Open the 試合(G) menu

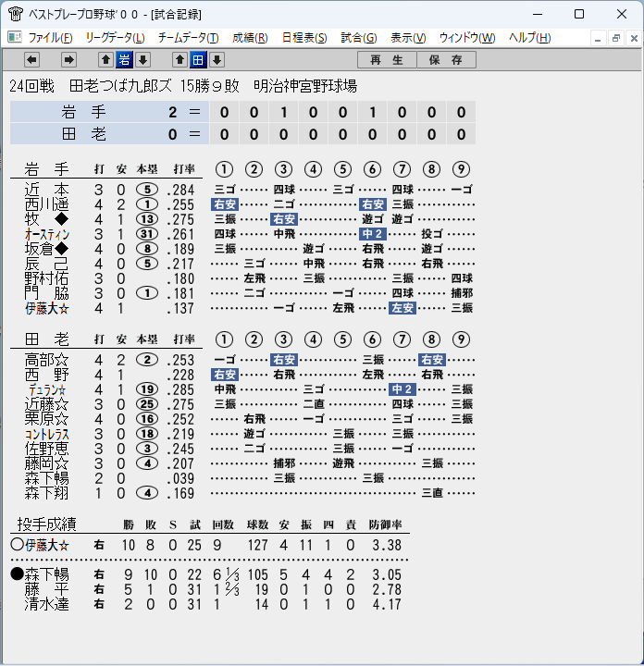tap(358, 38)
